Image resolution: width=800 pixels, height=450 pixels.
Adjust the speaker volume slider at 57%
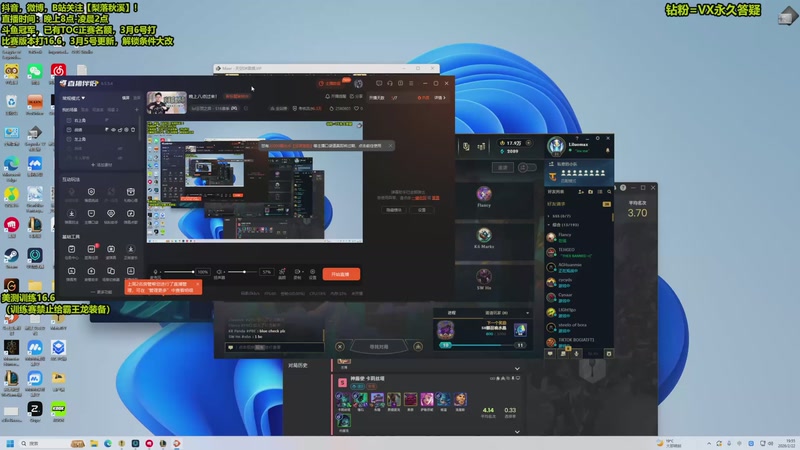pyautogui.click(x=242, y=272)
